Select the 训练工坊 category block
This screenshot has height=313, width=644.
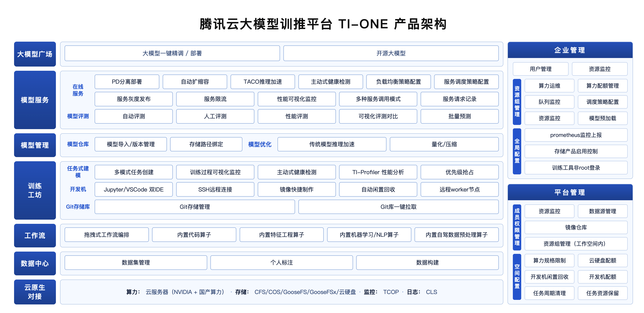[35, 190]
